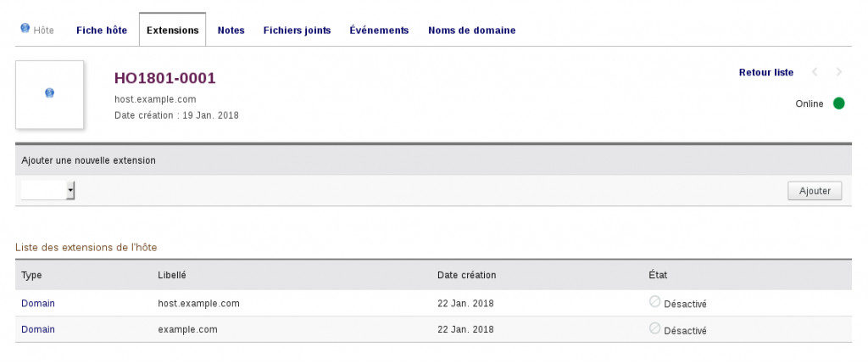Image resolution: width=868 pixels, height=364 pixels.
Task: Open the new extension type dropdown
Action: 48,191
